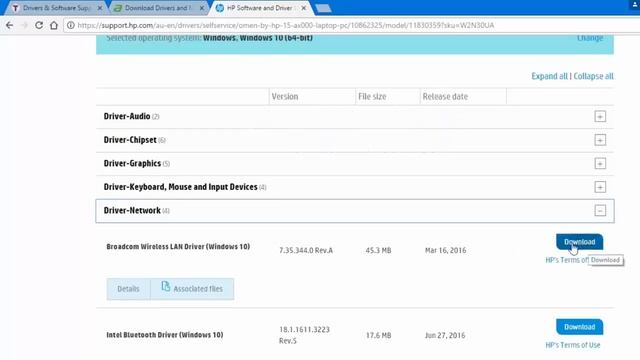Open a new browser tab
The height and width of the screenshot is (360, 640).
click(x=323, y=8)
